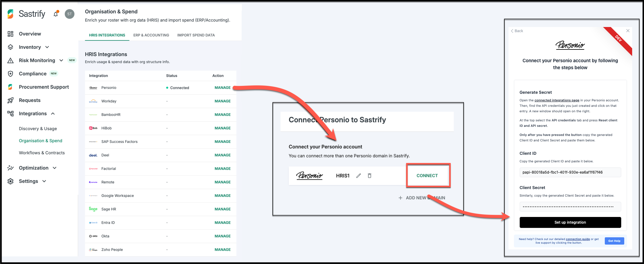644x264 pixels.
Task: Click Set up integration button
Action: click(x=570, y=222)
